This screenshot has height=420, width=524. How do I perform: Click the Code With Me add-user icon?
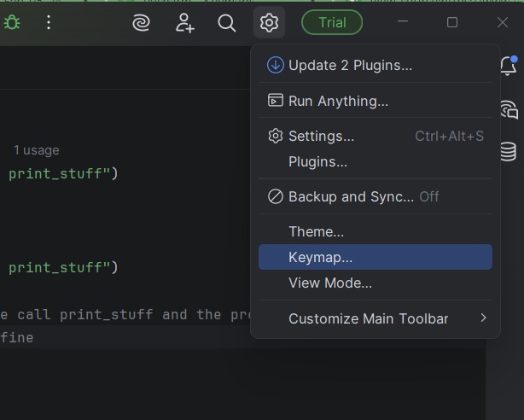pyautogui.click(x=184, y=23)
